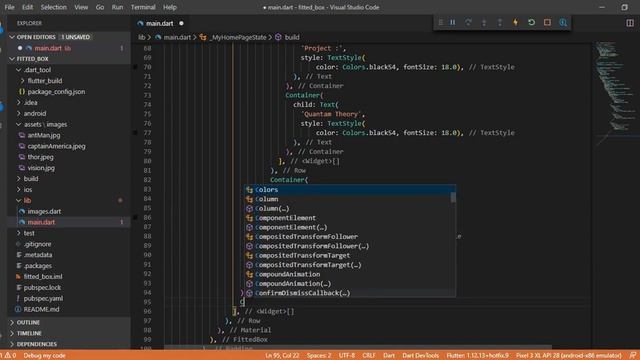The height and width of the screenshot is (360, 640).
Task: Select CompositedTransformTarget(…) constructor suggestion
Action: coord(350,265)
